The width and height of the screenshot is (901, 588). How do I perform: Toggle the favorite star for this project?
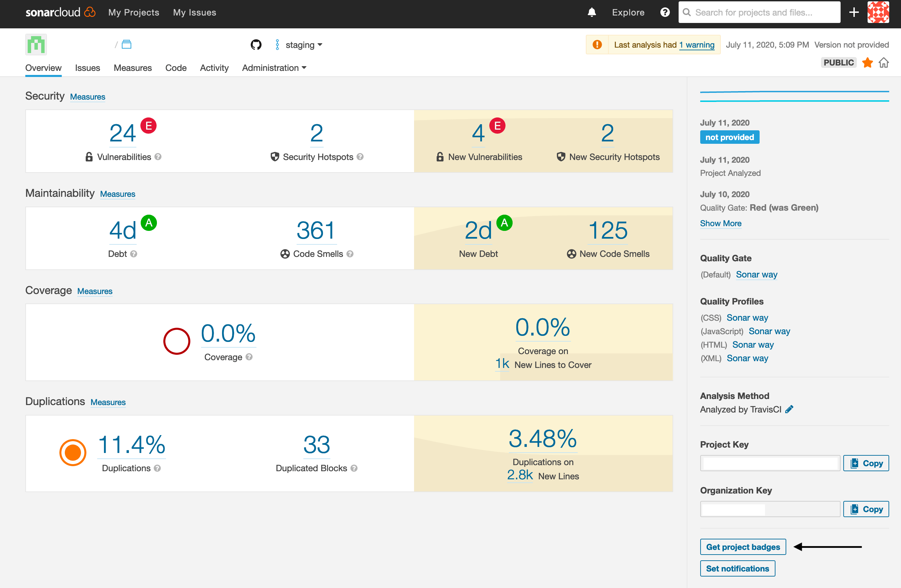[867, 62]
